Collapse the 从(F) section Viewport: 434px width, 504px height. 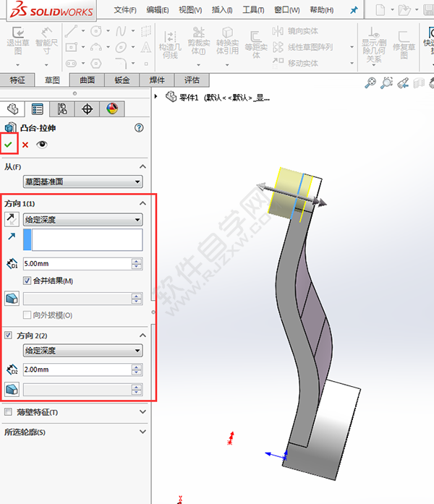[x=142, y=166]
